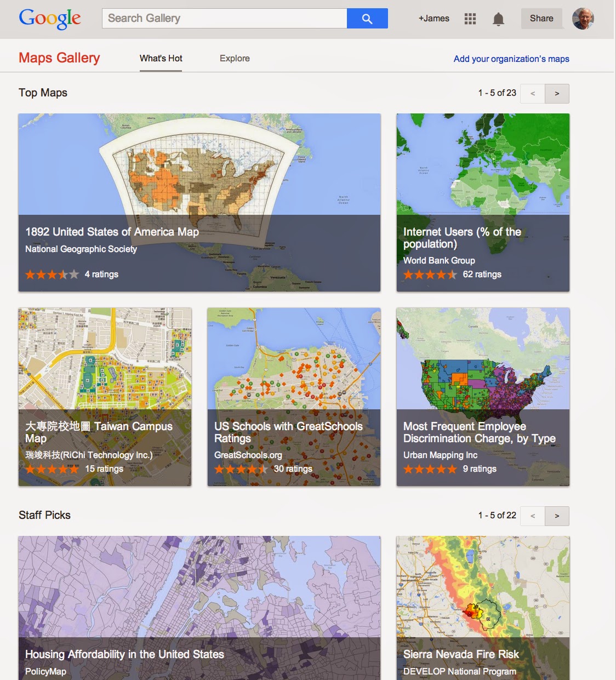The width and height of the screenshot is (616, 680).
Task: Click the 1 - 5 of 22 counter
Action: [497, 515]
